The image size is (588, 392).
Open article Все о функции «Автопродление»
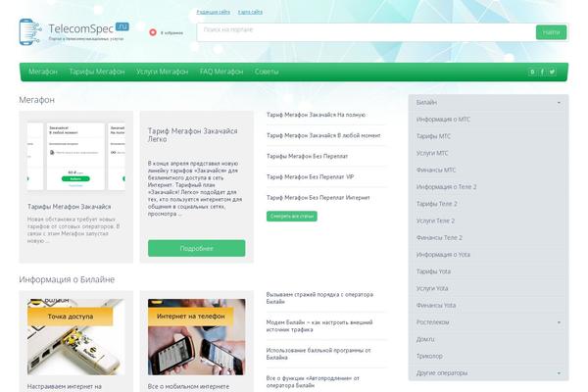tap(313, 381)
